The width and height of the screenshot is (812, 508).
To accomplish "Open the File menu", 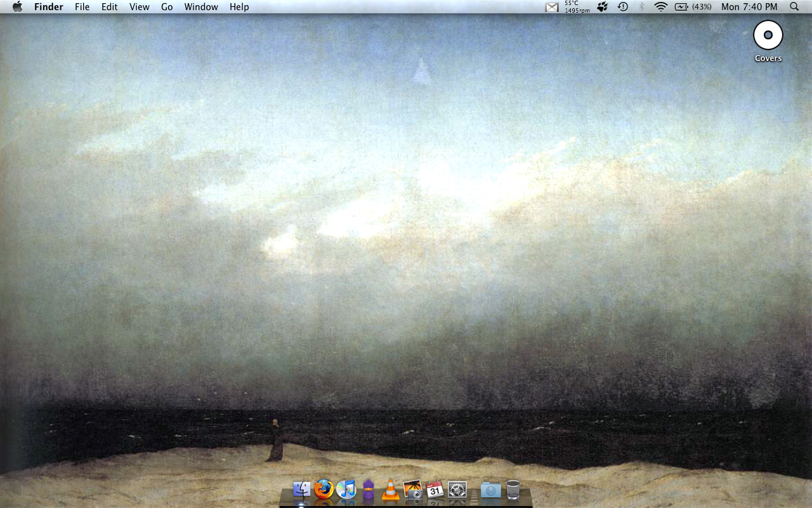I will pyautogui.click(x=82, y=7).
